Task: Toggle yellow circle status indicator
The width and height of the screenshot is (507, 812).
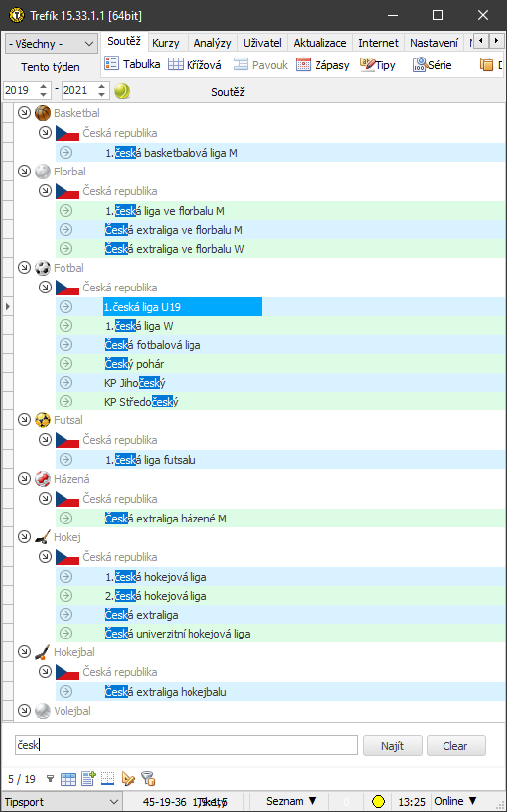Action: (x=378, y=802)
